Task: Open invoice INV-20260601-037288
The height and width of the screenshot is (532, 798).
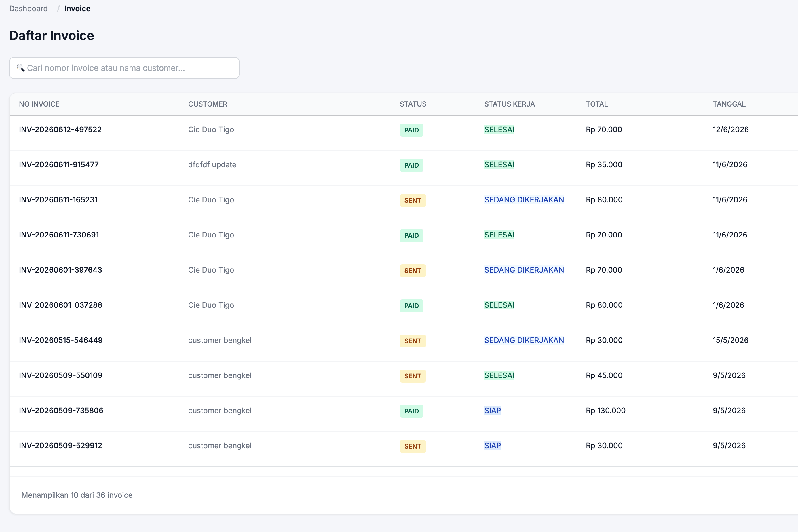Action: [x=60, y=305]
